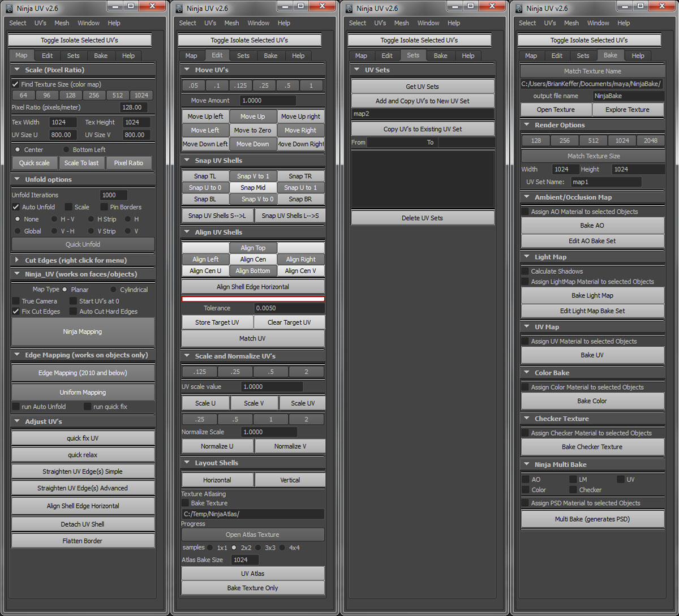679x616 pixels.
Task: Click the Detach UV Shell button
Action: pyautogui.click(x=83, y=524)
